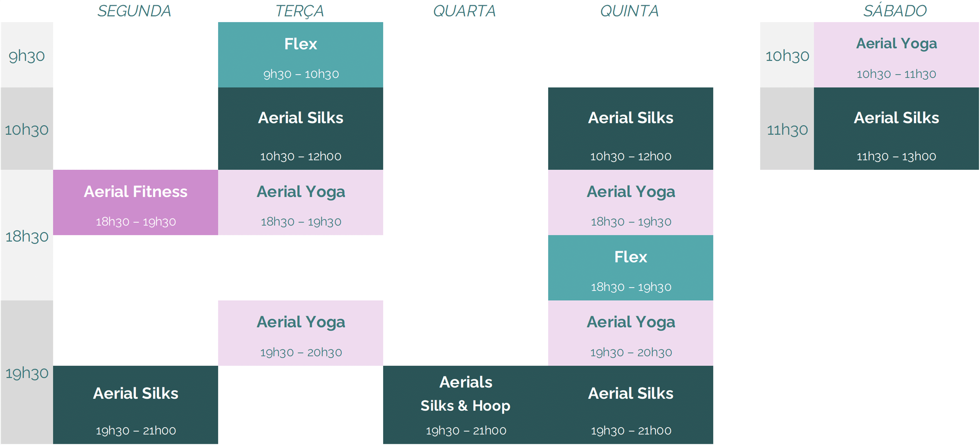Select Tuesday Aerial Yoga 18h30 – 19h30

(x=300, y=203)
